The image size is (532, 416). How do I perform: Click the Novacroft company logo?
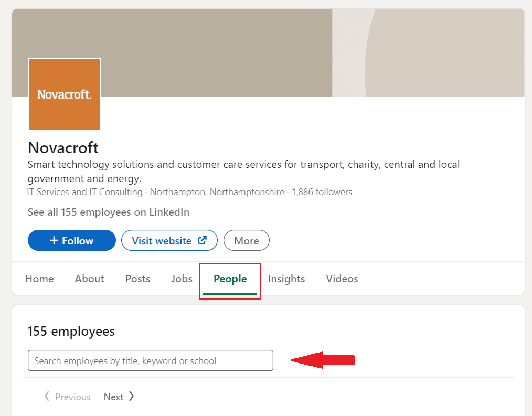pyautogui.click(x=64, y=94)
